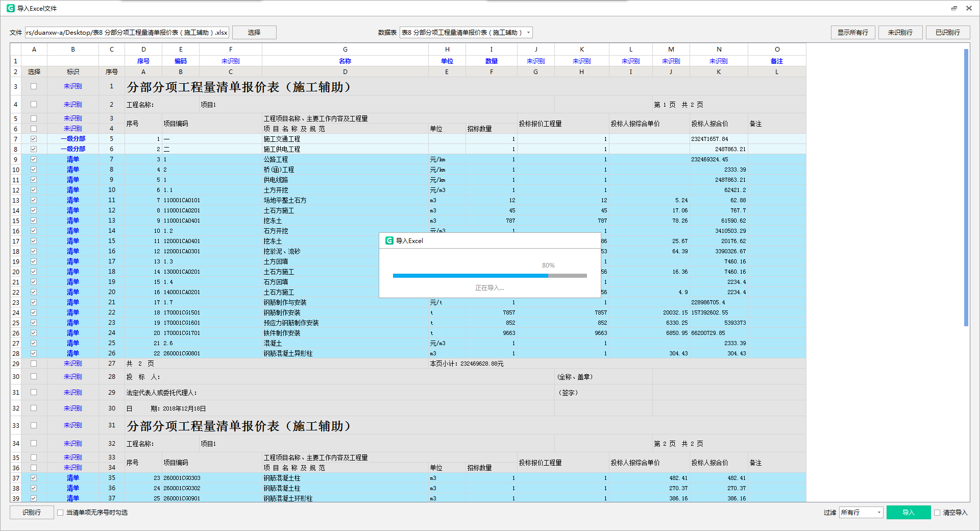
Task: Select the code cell 110001CA0101
Action: click(x=181, y=200)
